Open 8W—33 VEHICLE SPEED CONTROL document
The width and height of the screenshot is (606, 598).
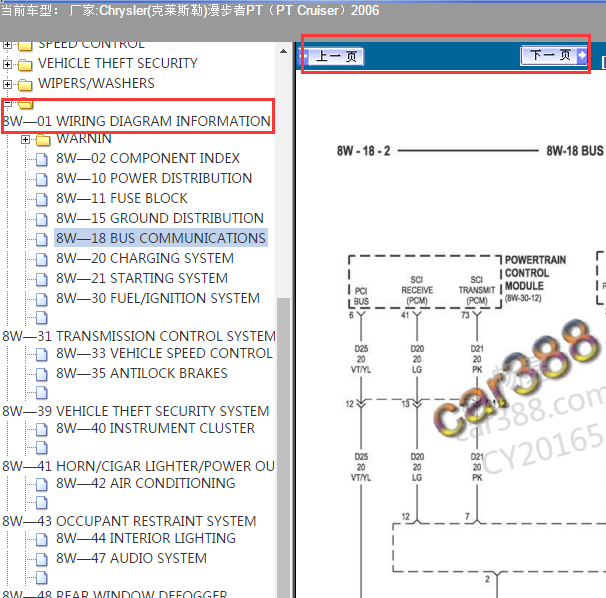(164, 353)
